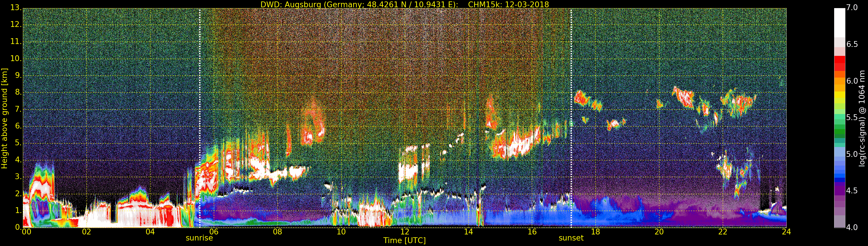Click the green segment of the colorbar
868x246 pixels.
[x=839, y=131]
